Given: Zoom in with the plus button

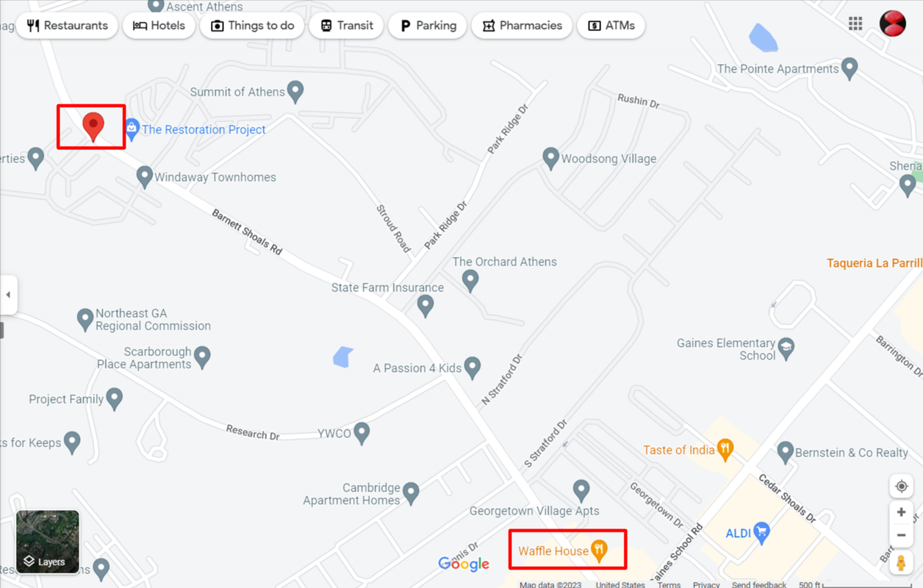Looking at the screenshot, I should [x=901, y=512].
